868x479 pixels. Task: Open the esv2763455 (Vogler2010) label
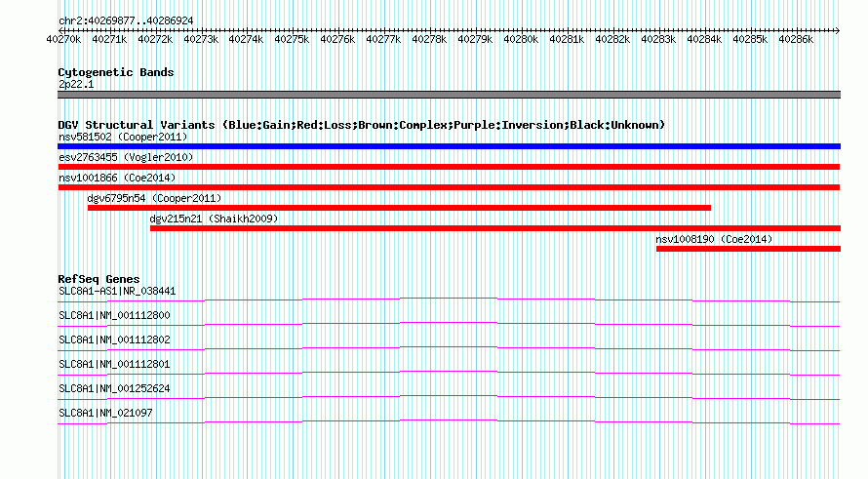click(x=126, y=157)
